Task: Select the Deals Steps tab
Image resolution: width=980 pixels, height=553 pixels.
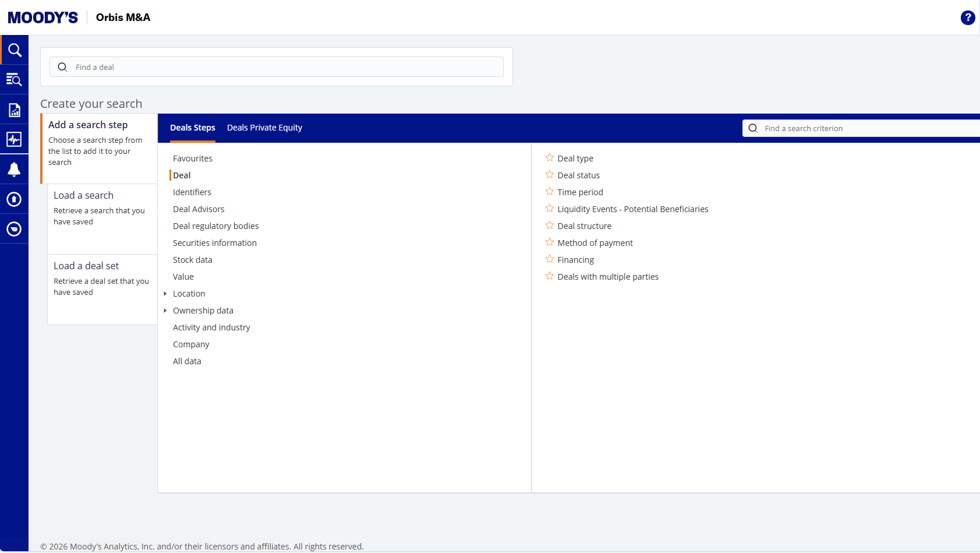Action: [x=192, y=128]
